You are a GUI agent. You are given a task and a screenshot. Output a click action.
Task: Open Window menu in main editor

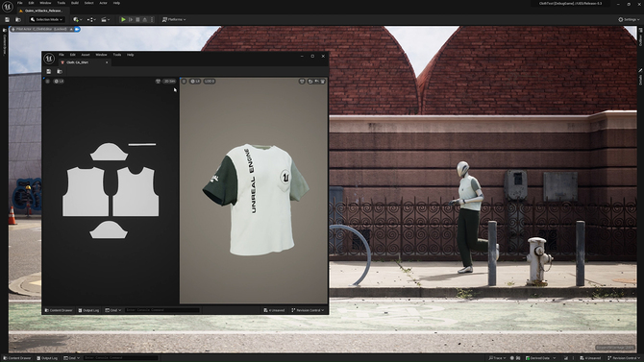[45, 3]
